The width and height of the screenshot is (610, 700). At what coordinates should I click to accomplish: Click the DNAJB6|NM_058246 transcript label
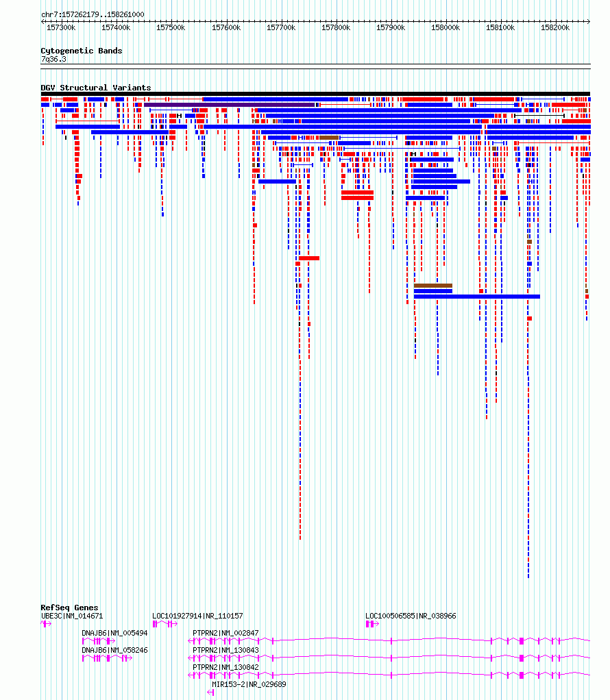114,650
